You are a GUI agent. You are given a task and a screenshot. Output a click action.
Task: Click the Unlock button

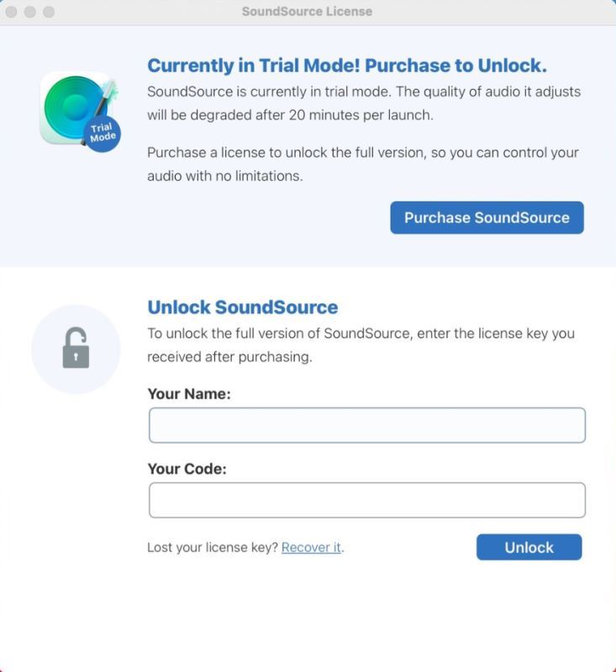click(x=529, y=548)
